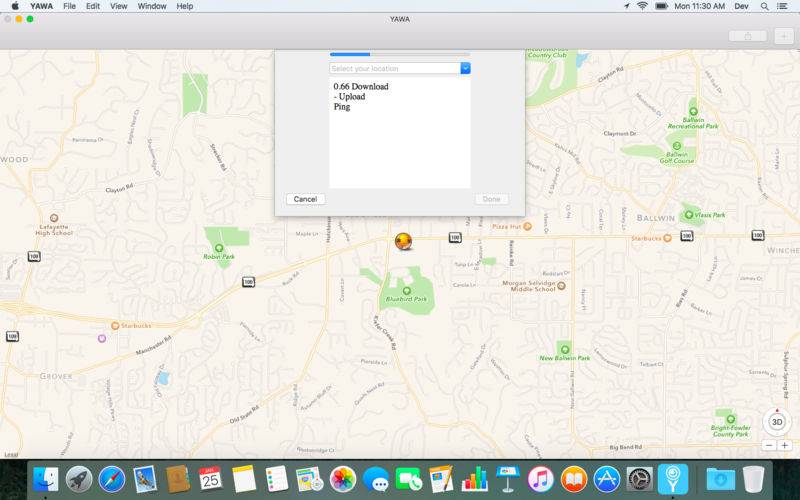Select Ballwin Golf Course marker

[x=677, y=146]
